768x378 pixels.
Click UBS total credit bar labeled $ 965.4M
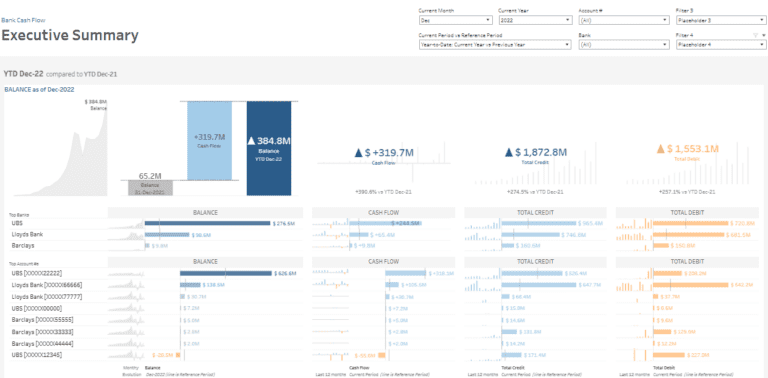(x=538, y=223)
